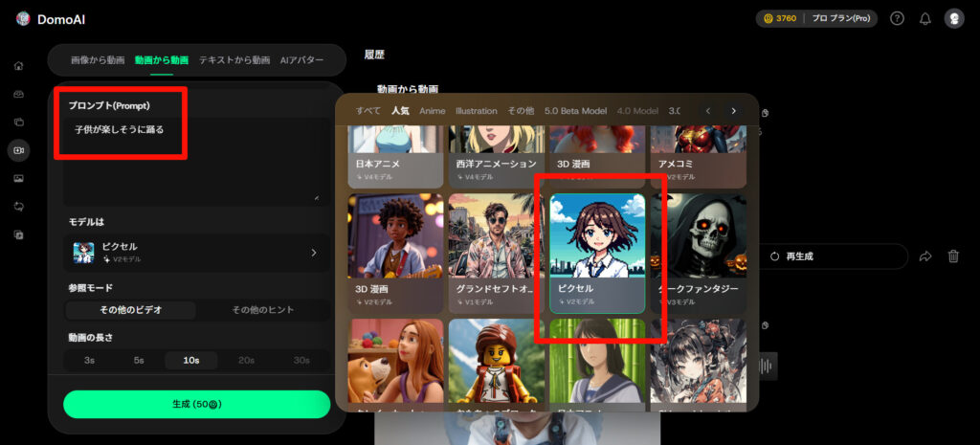
Task: Select the 10s video length
Action: click(191, 361)
